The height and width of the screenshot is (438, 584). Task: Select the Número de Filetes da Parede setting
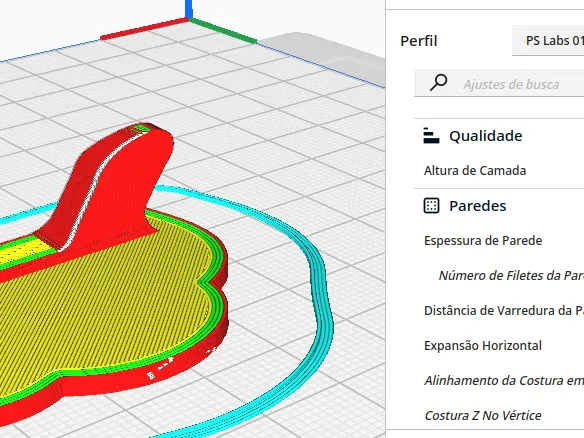tap(511, 276)
